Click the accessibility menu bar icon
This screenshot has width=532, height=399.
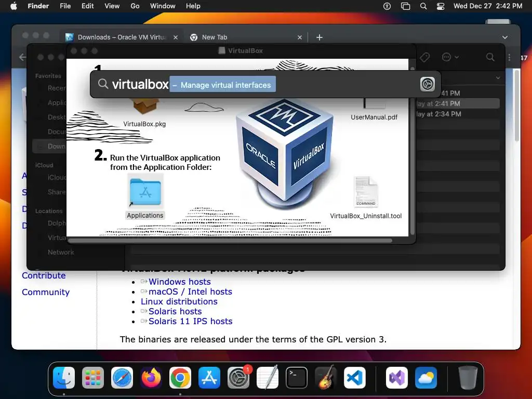pos(387,6)
